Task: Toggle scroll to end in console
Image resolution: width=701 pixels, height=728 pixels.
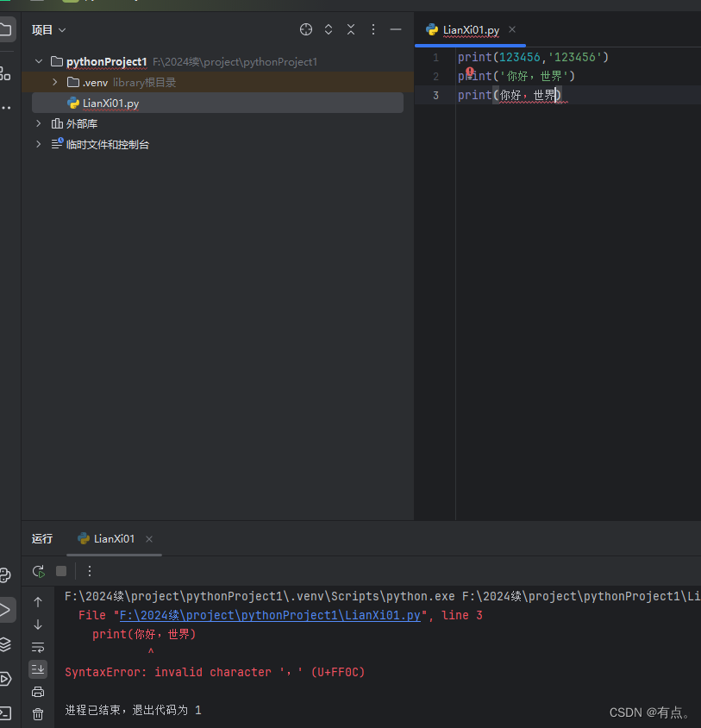Action: point(38,669)
